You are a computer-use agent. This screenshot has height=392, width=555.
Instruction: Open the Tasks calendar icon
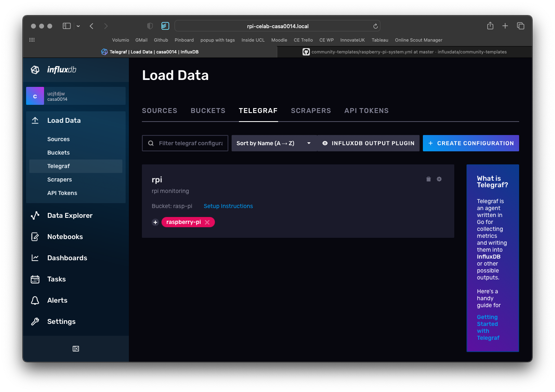[35, 279]
